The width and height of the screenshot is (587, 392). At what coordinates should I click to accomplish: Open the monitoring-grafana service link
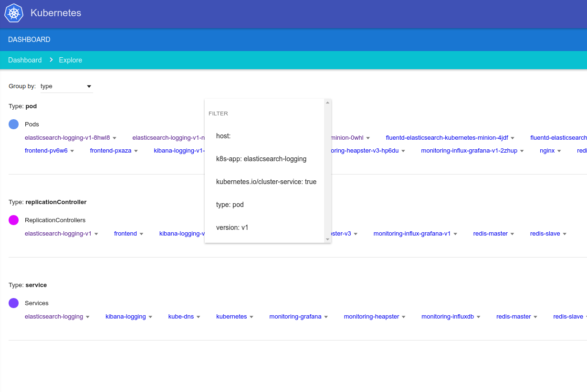(295, 317)
